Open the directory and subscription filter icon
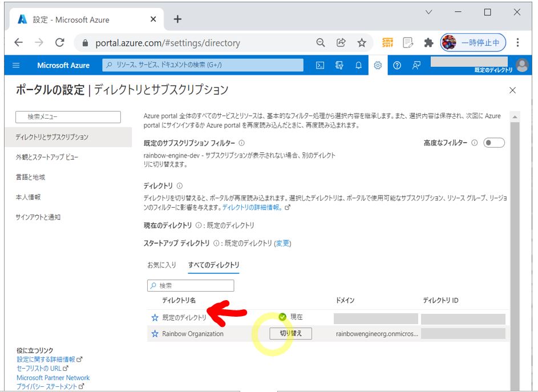538x392 pixels. click(x=339, y=65)
